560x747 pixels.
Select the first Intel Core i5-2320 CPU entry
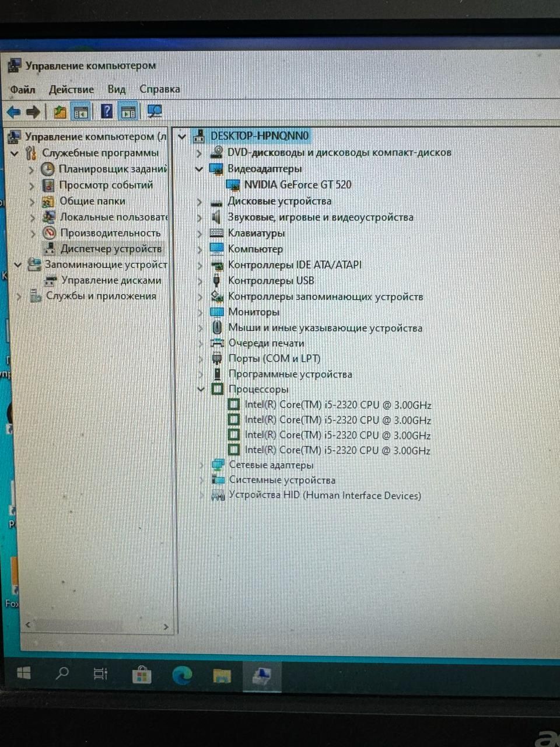338,404
